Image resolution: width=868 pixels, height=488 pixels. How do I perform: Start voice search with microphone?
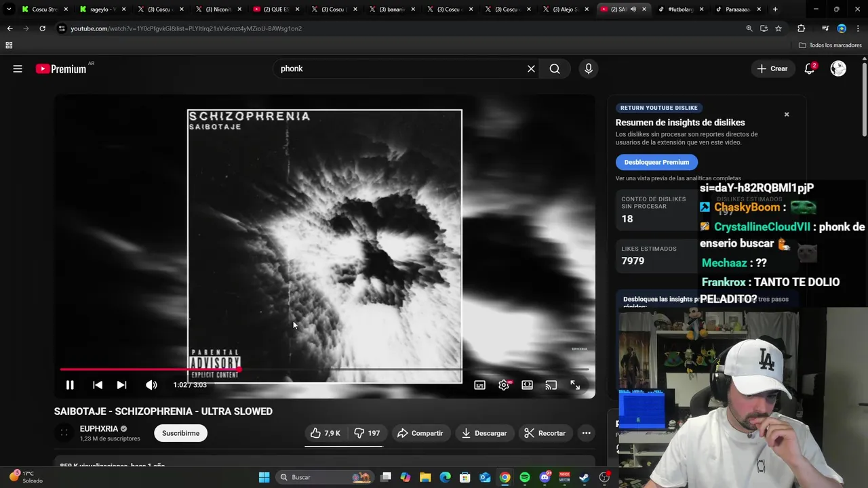click(x=589, y=68)
